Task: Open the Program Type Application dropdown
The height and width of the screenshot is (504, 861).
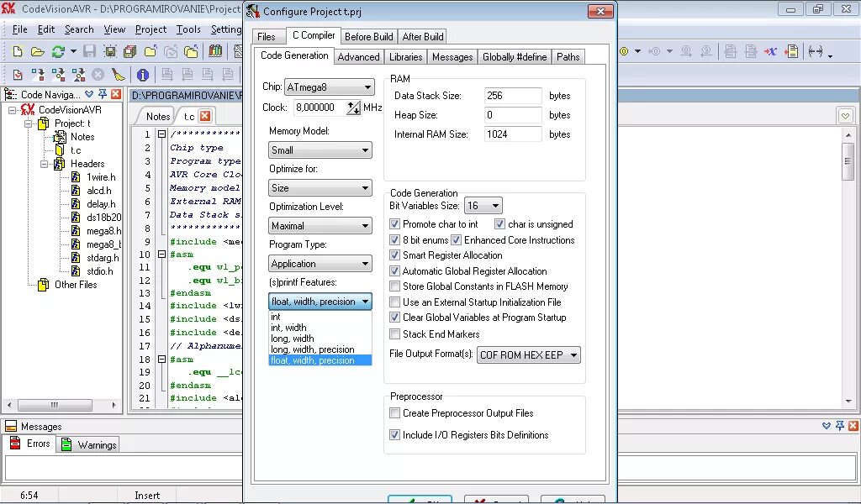Action: pos(320,264)
